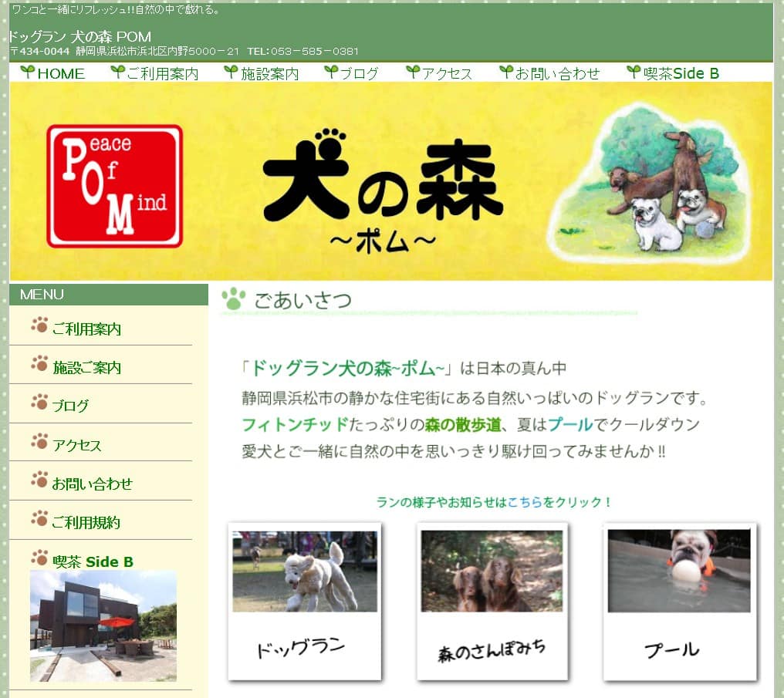Open the 森のさんぽみち photo card
Image resolution: width=784 pixels, height=698 pixels.
492,602
